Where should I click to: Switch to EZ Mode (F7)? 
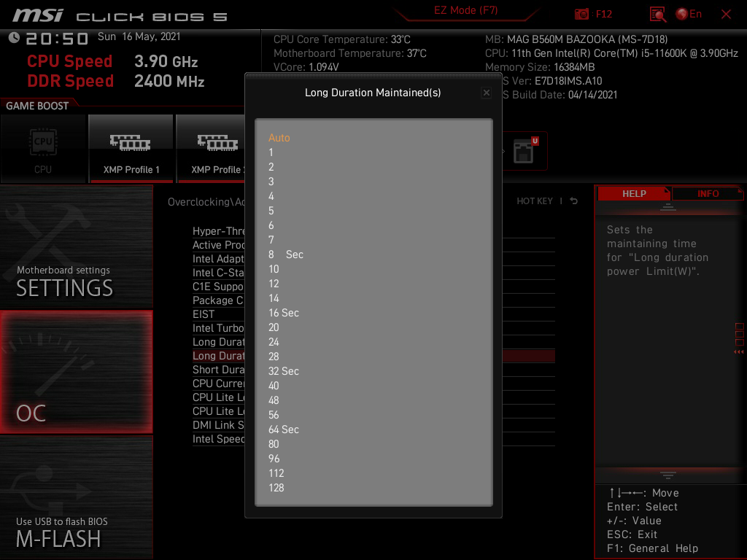coord(465,10)
